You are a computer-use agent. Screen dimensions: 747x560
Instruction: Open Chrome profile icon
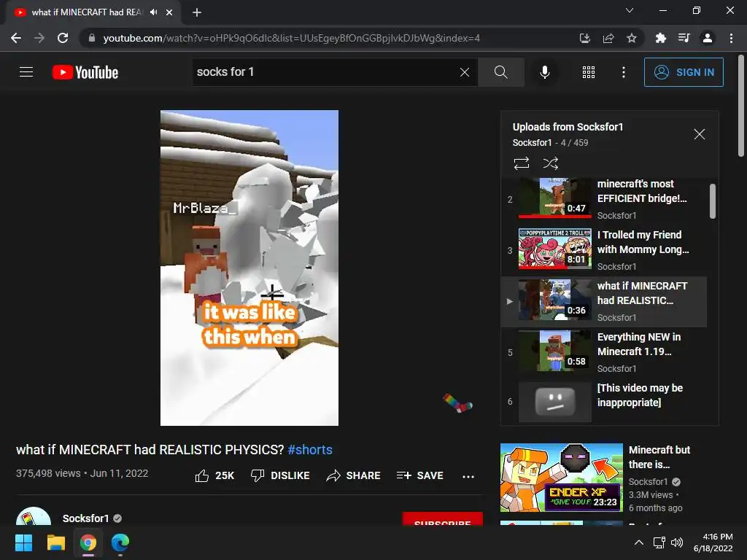coord(708,38)
